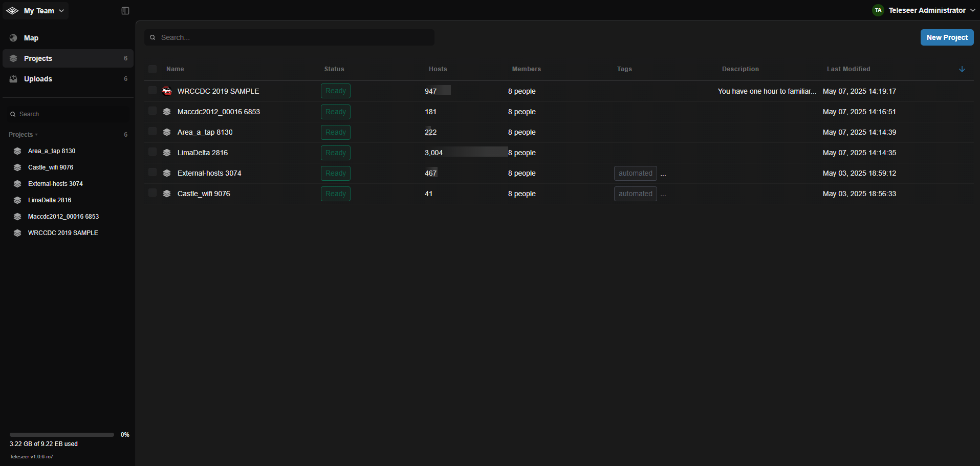This screenshot has width=980, height=466.
Task: Click the sidebar tree icon for WRCCDC 2019 SAMPLE
Action: 17,233
